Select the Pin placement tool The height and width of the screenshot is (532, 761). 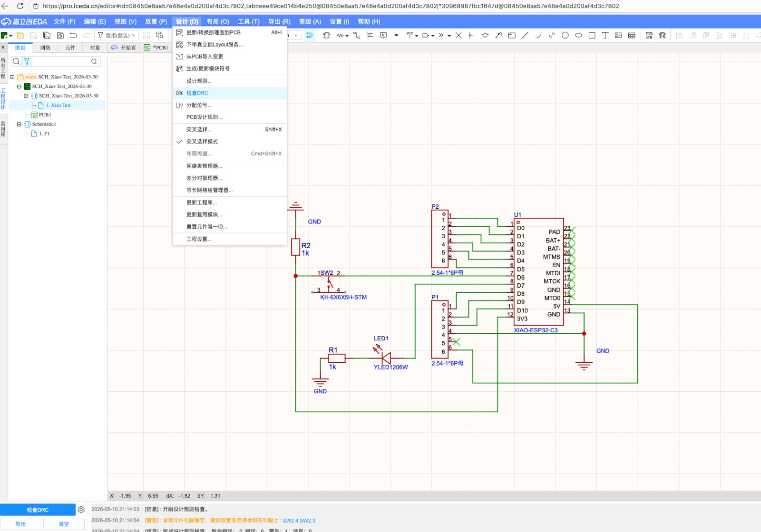pos(471,35)
